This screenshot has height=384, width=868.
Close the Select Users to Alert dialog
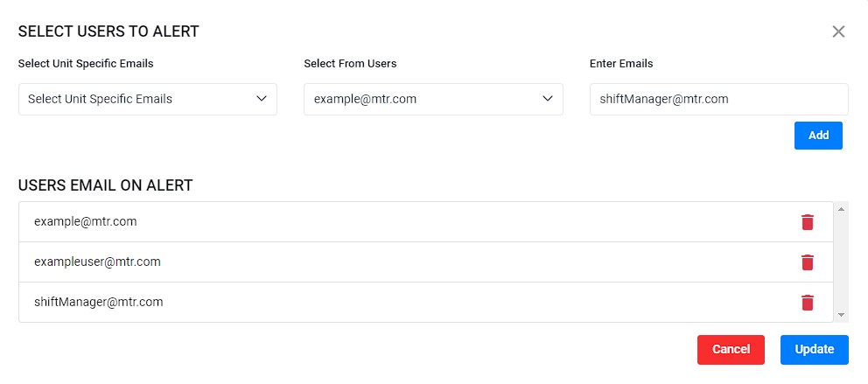point(838,31)
